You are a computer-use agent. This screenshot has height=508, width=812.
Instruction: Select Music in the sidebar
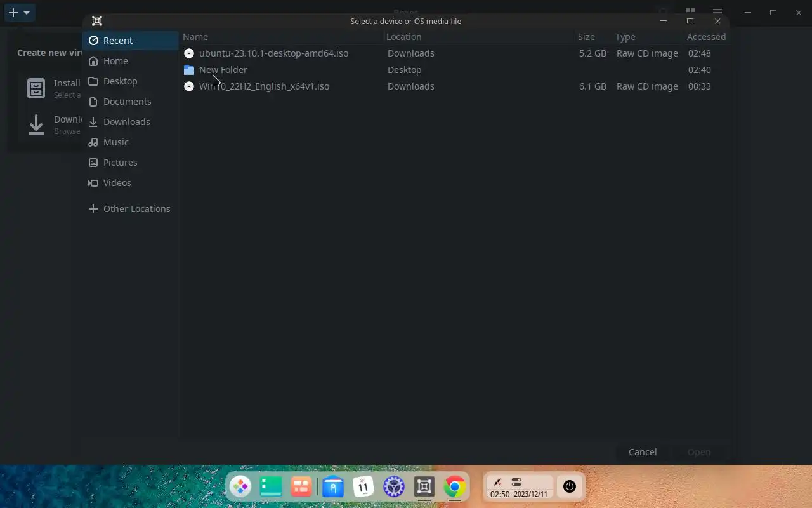tap(130, 142)
